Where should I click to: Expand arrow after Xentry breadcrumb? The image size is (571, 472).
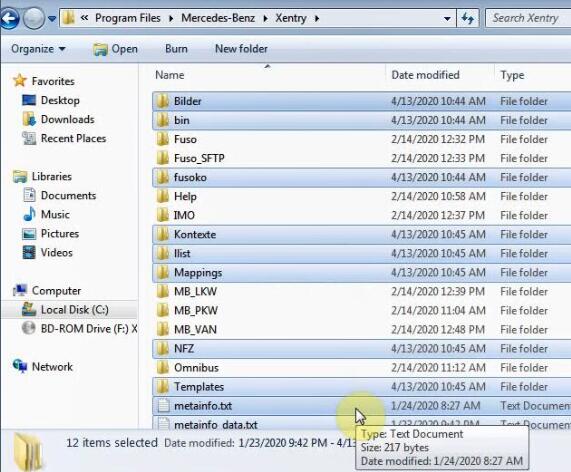click(317, 18)
